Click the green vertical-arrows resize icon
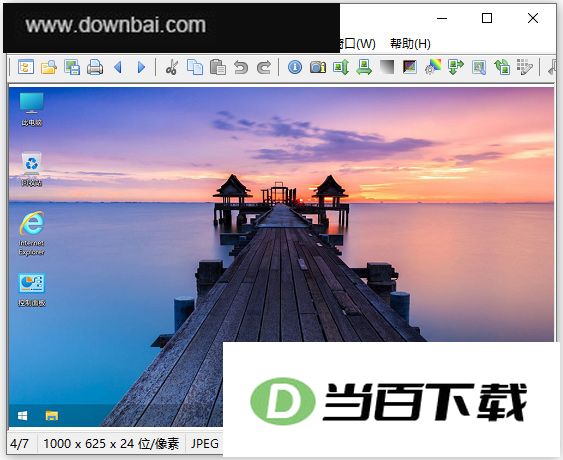Screen dimensions: 563x460 (341, 67)
